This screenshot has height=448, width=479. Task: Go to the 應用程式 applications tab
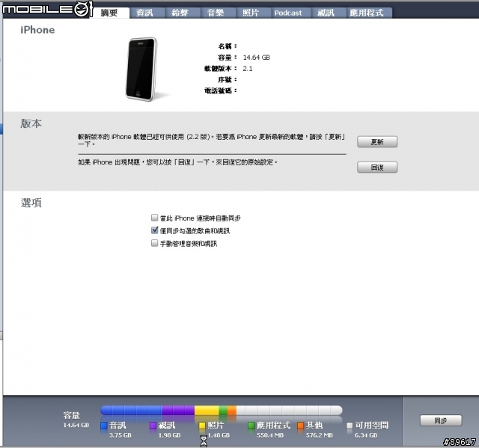pyautogui.click(x=366, y=13)
